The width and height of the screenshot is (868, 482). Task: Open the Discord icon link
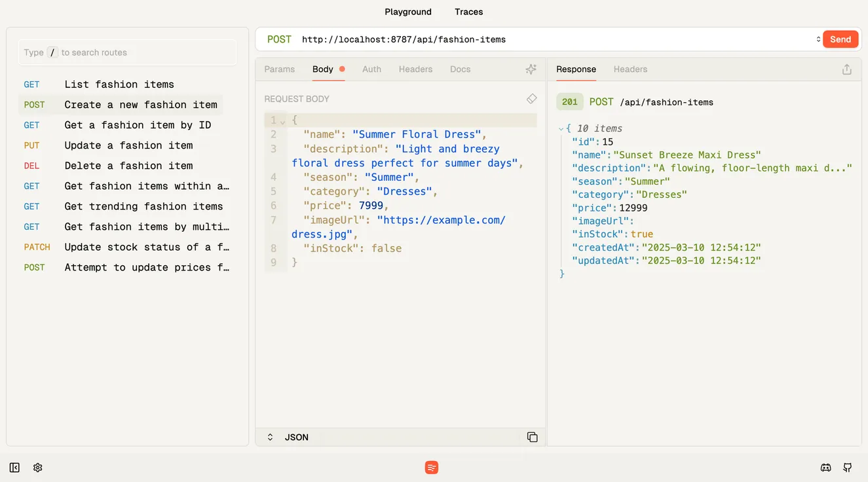(x=825, y=468)
